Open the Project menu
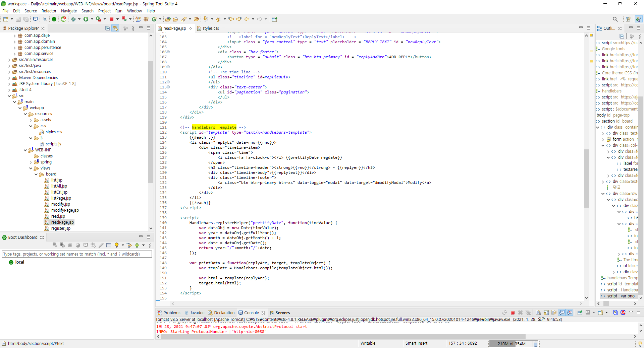The height and width of the screenshot is (348, 644). pos(104,11)
